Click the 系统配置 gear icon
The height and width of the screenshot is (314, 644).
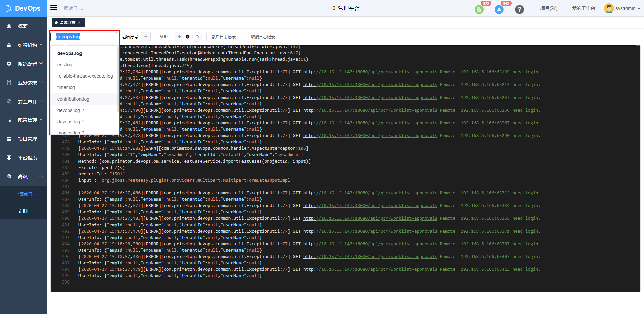tap(9, 64)
